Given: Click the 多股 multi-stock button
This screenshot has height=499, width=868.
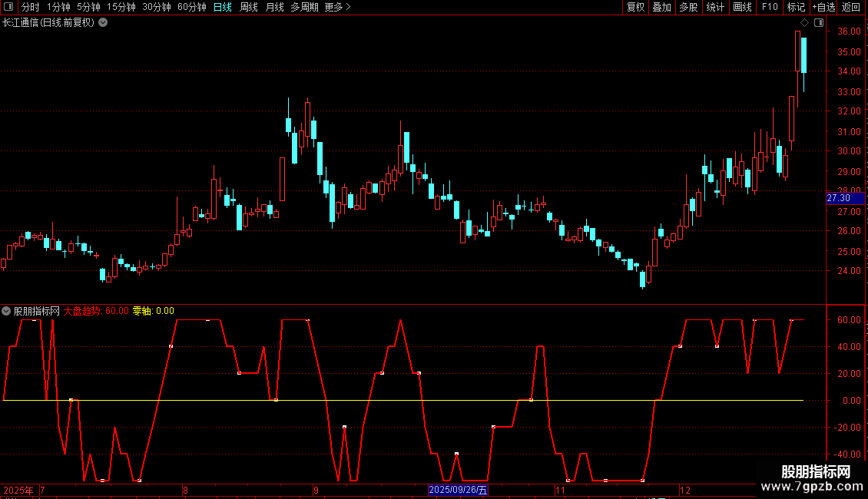Looking at the screenshot, I should coord(689,7).
